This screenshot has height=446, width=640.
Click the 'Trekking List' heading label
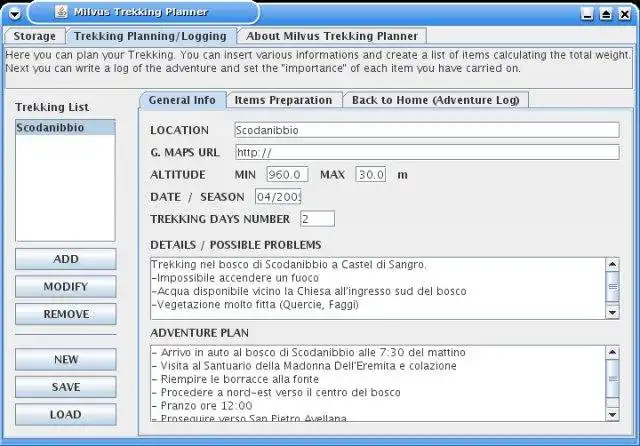click(52, 107)
